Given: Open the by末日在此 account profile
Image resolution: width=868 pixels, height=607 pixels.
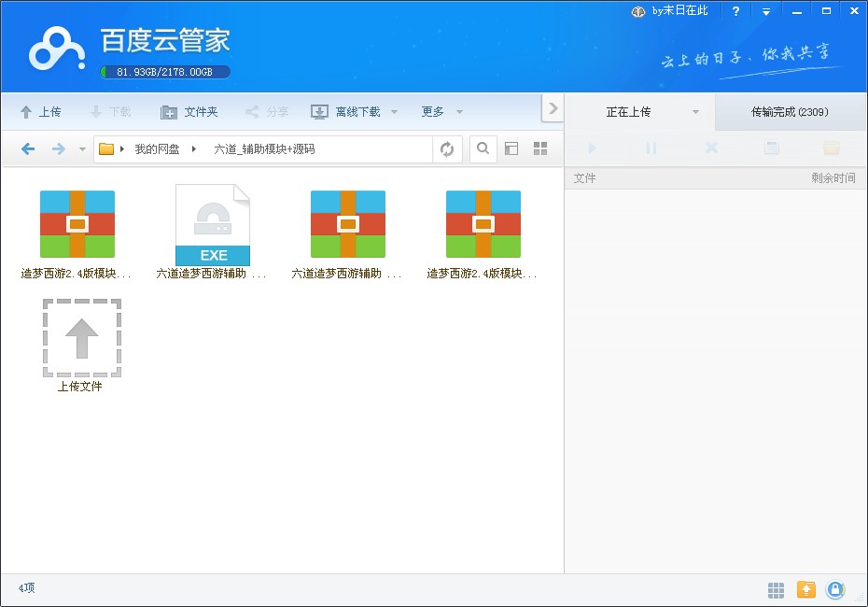Looking at the screenshot, I should tap(679, 10).
